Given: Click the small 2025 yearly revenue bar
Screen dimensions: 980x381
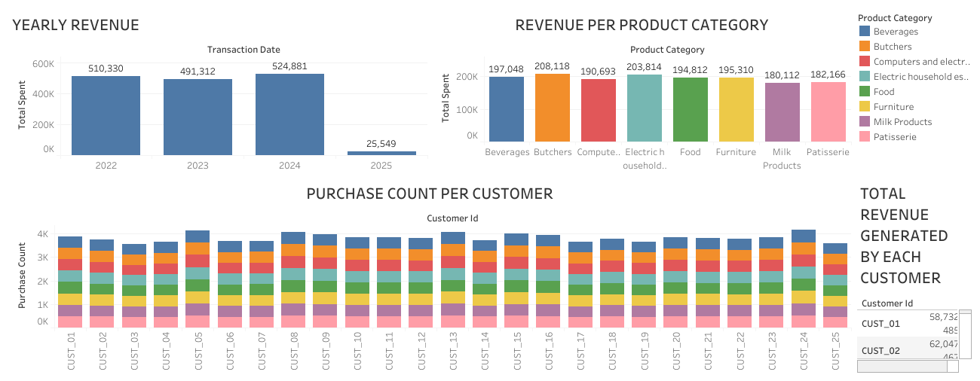Looking at the screenshot, I should (381, 153).
